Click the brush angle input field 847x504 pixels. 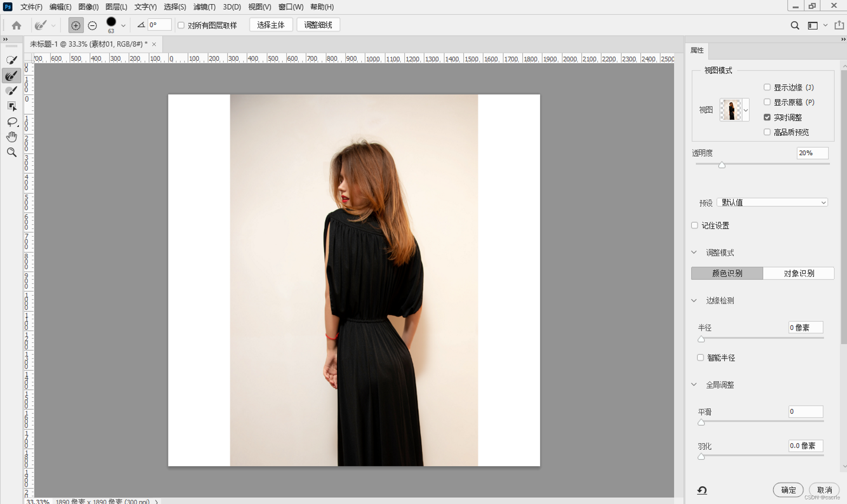(159, 25)
